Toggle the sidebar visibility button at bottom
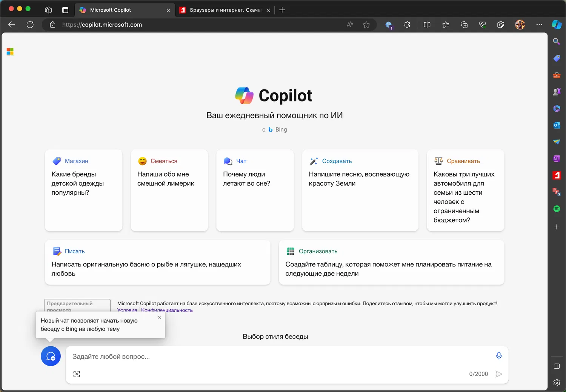Image resolution: width=566 pixels, height=392 pixels. (557, 366)
